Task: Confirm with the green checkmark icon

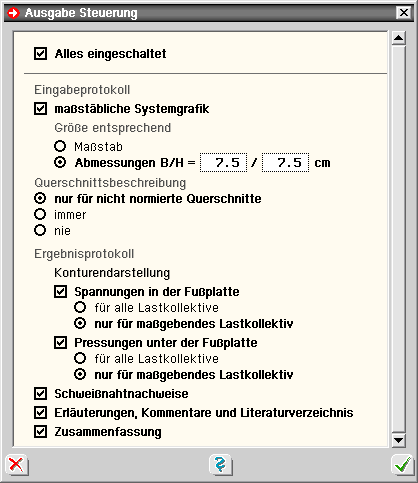Action: tap(402, 464)
